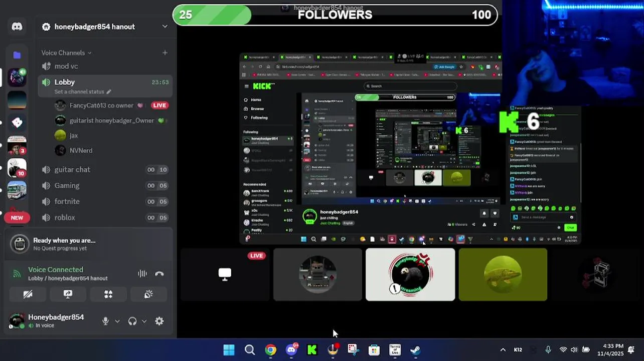This screenshot has width=644, height=361.
Task: Open Honeybadger854 user profile avatar
Action: click(17, 321)
